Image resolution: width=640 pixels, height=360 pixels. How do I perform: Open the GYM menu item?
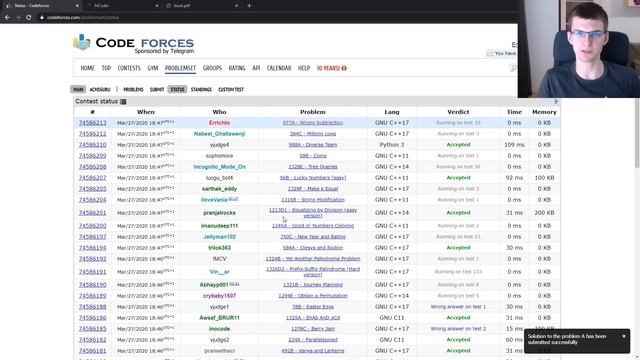point(153,68)
